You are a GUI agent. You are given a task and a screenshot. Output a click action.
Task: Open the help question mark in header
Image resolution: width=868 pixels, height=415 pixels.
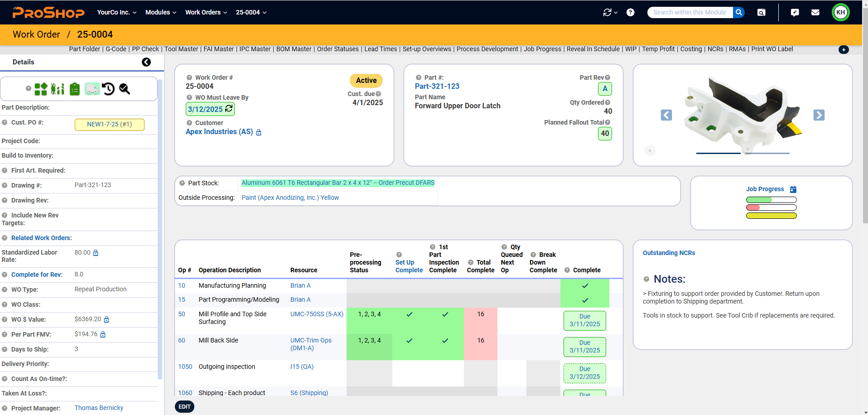pos(630,12)
